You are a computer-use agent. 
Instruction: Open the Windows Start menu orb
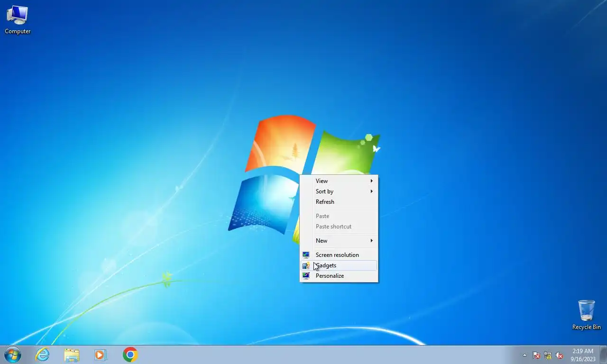tap(12, 355)
